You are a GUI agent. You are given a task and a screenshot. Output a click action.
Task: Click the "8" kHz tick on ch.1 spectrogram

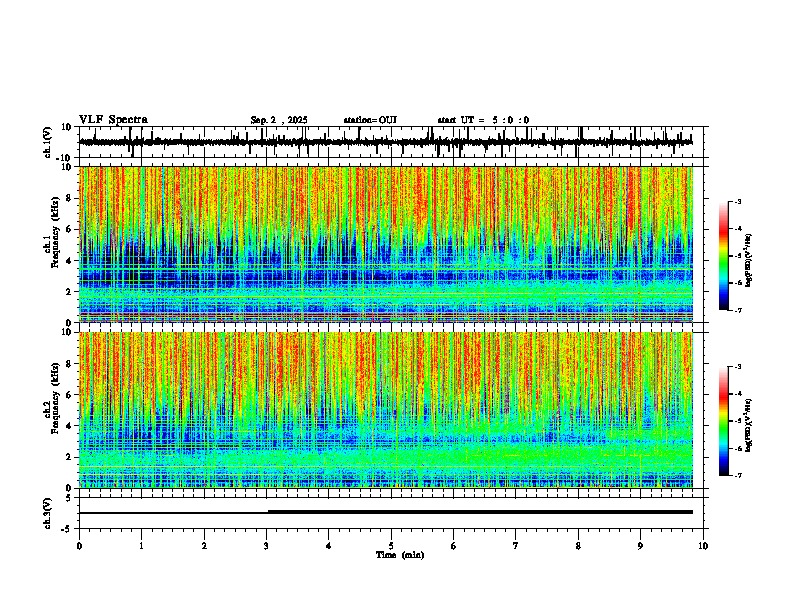pyautogui.click(x=70, y=198)
